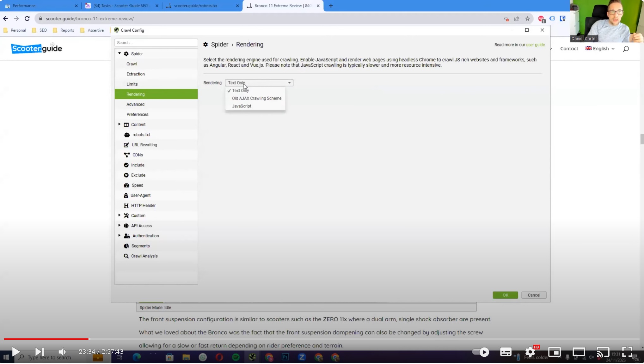644x364 pixels.
Task: Open the user guide link
Action: pos(535,45)
